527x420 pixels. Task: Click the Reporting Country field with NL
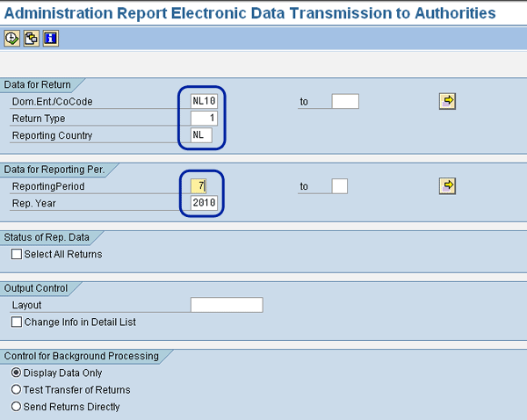[x=201, y=135]
